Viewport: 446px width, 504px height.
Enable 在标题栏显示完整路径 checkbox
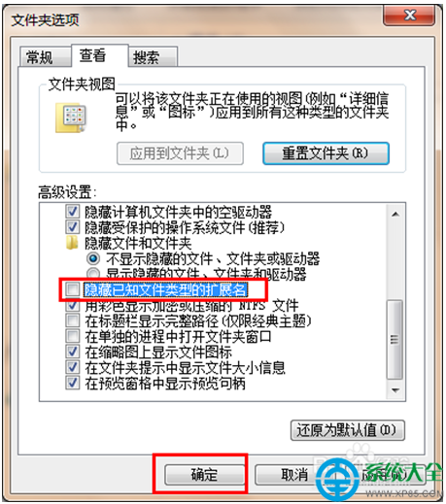(x=73, y=320)
